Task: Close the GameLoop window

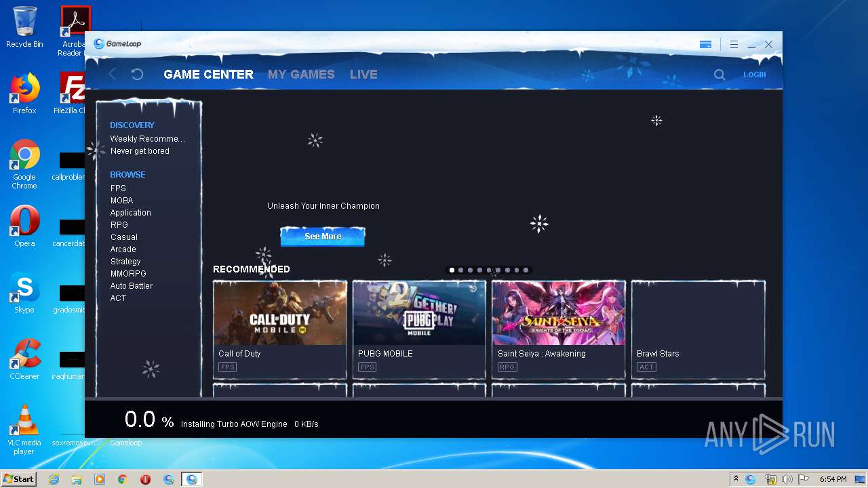Action: [x=768, y=45]
